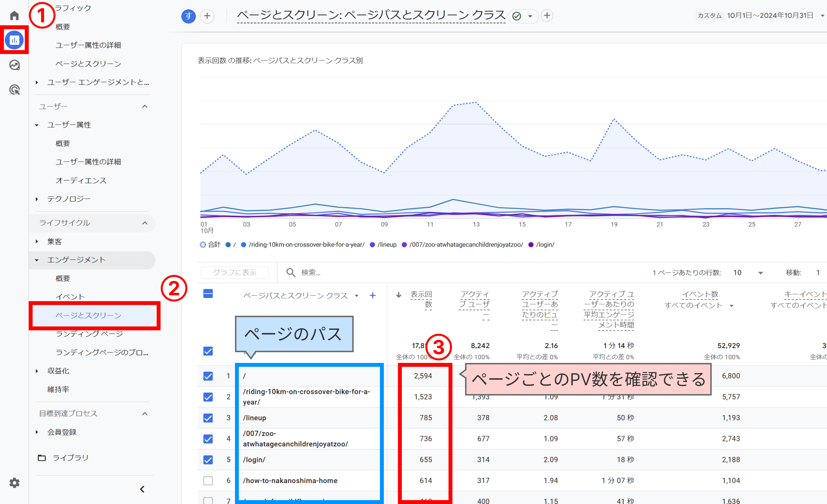Image resolution: width=827 pixels, height=504 pixels.
Task: Open イベント report in sidebar
Action: [70, 297]
